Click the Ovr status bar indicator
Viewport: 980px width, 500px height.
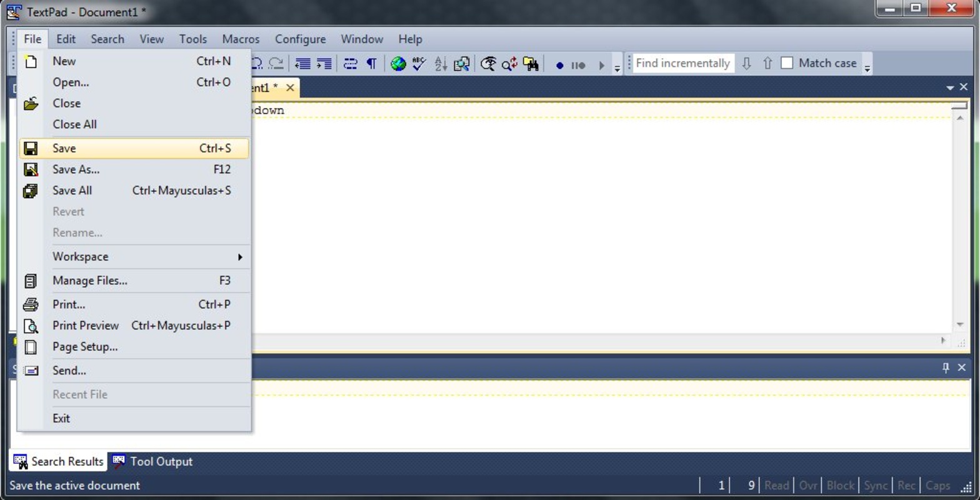tap(808, 486)
